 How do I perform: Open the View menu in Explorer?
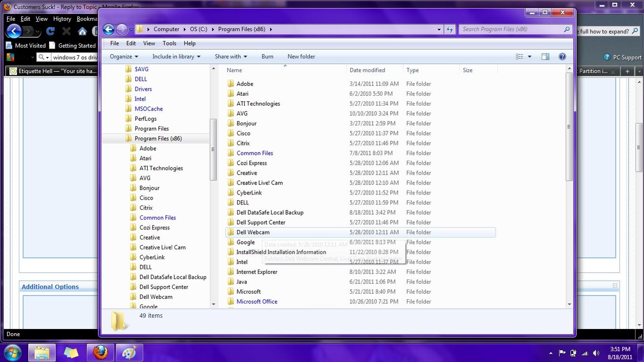[x=149, y=43]
